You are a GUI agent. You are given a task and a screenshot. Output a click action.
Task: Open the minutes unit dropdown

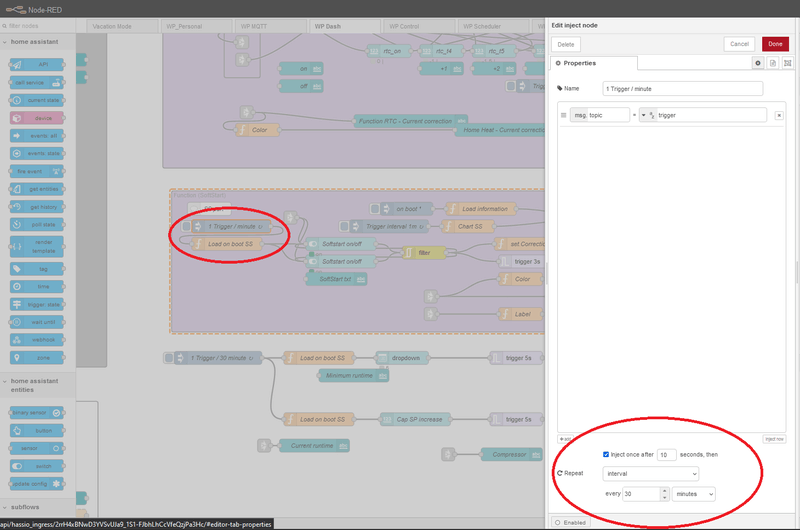(695, 494)
